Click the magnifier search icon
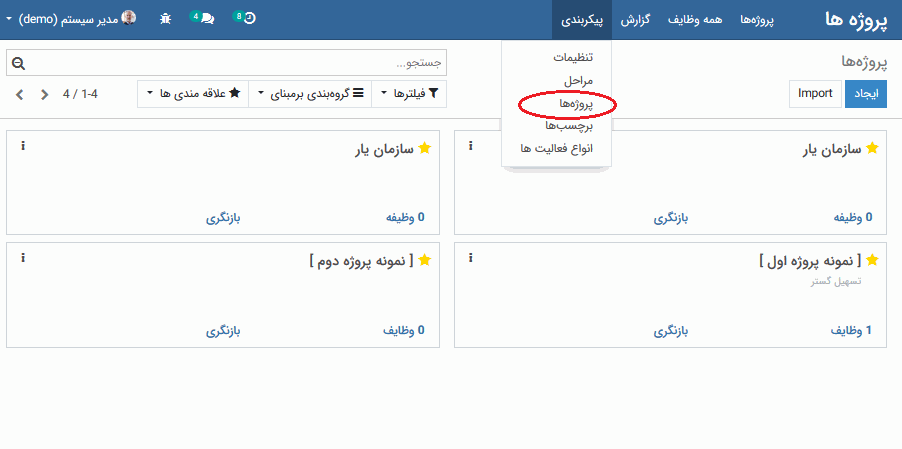Screen dimensions: 902x449 click(x=17, y=64)
